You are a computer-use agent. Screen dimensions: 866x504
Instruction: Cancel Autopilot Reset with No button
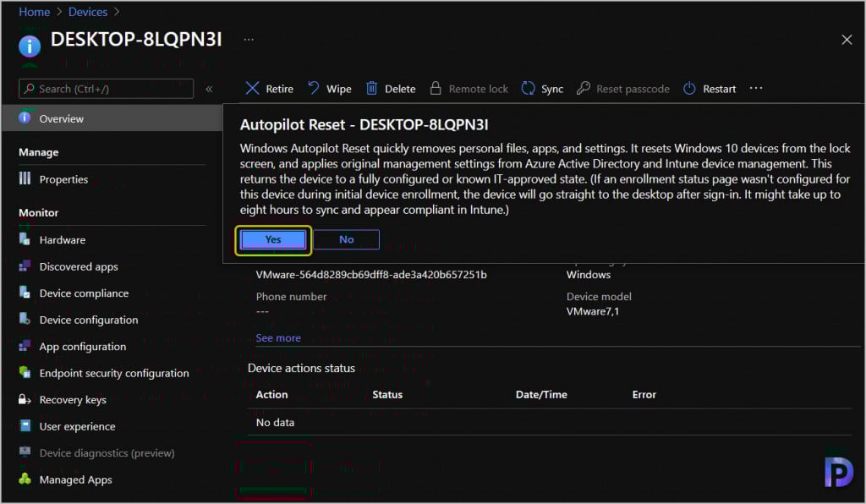(x=346, y=239)
